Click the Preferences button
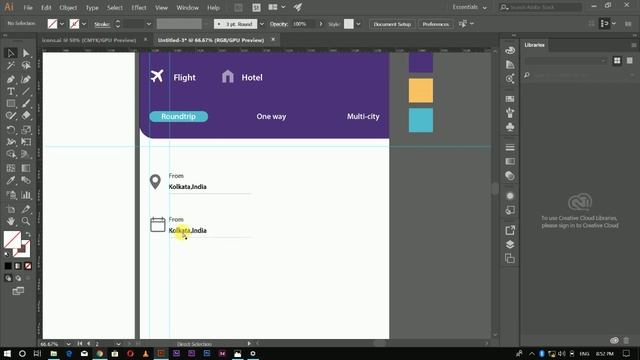This screenshot has width=640, height=360. (436, 24)
